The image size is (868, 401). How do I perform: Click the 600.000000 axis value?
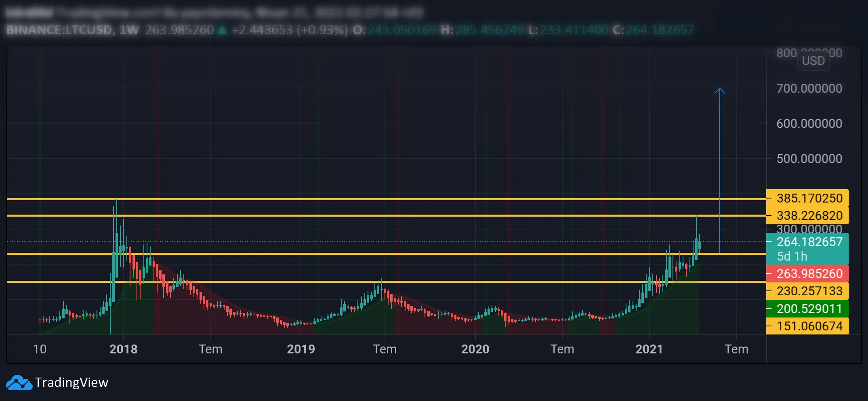809,123
